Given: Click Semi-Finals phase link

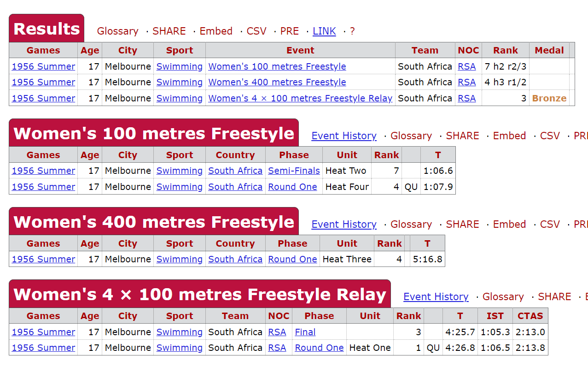Looking at the screenshot, I should pos(294,171).
